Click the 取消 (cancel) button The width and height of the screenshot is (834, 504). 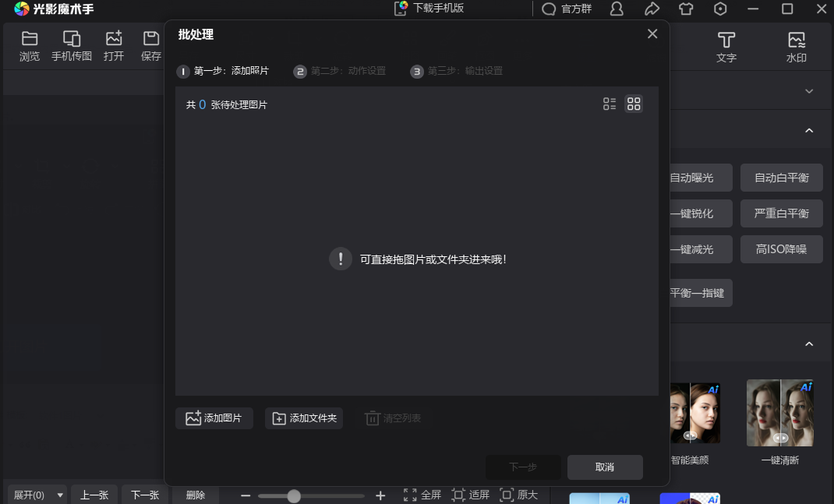605,467
